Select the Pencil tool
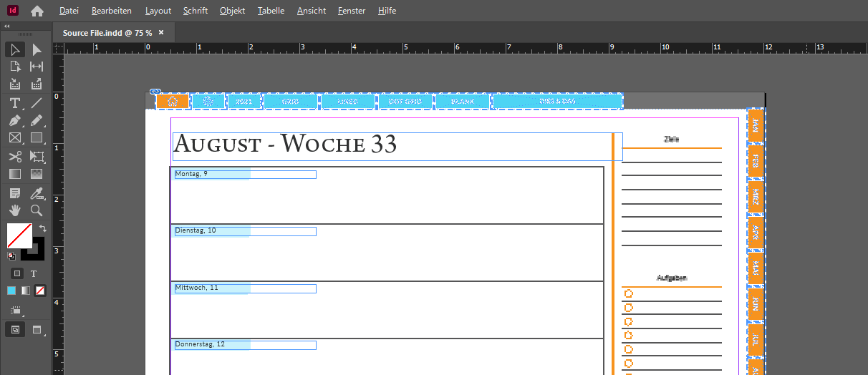The width and height of the screenshot is (868, 375). 37,120
